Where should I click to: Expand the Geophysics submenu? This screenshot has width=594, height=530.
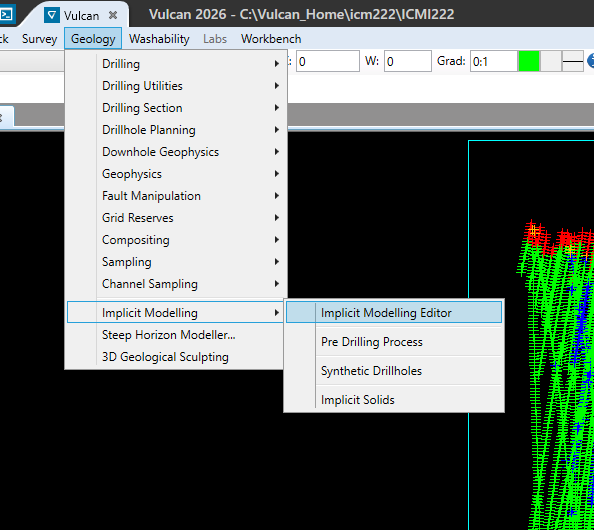click(x=177, y=174)
